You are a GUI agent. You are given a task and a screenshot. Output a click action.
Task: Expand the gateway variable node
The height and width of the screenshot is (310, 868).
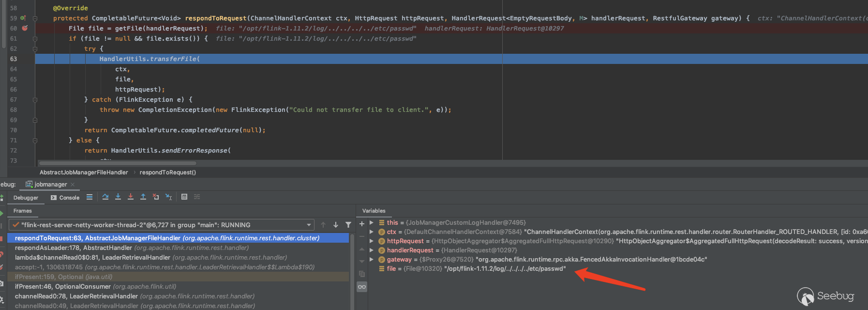372,260
